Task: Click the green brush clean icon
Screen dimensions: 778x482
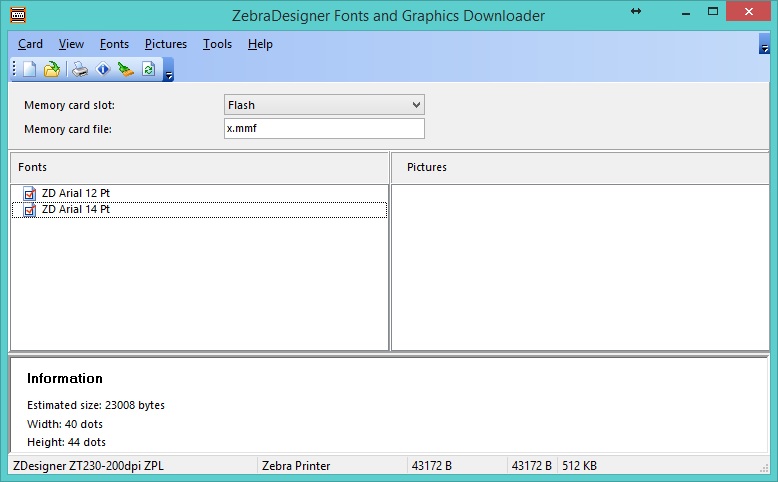Action: point(126,69)
